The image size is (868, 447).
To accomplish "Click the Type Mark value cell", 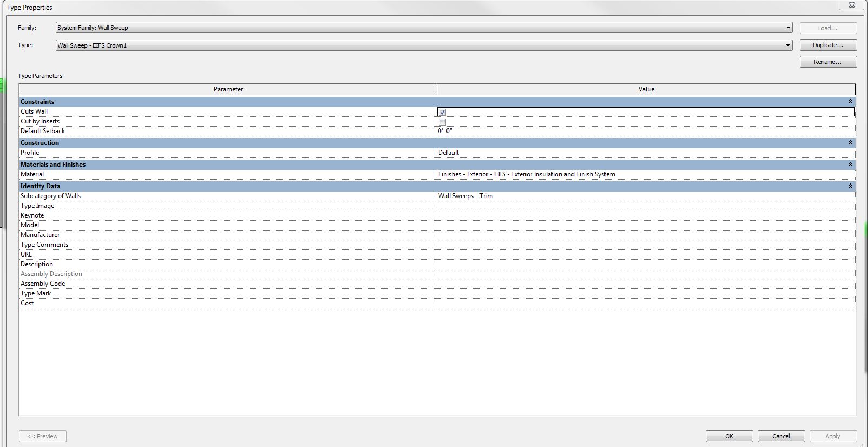I will [646, 293].
